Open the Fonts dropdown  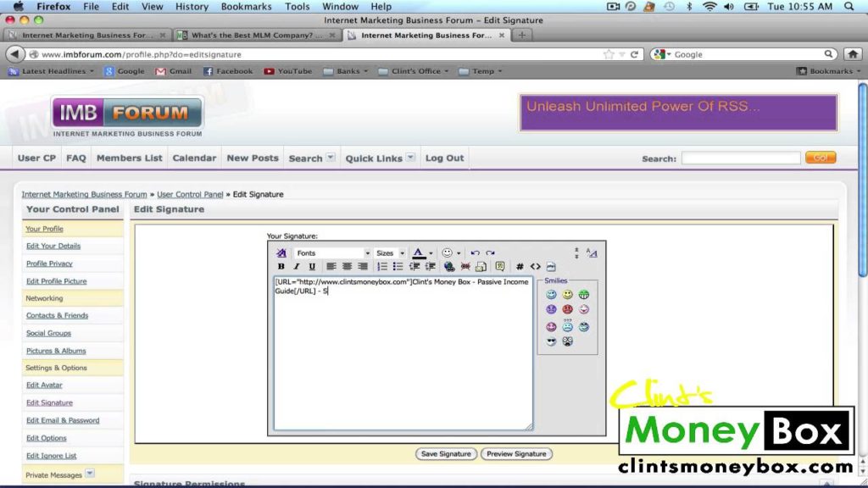(332, 252)
